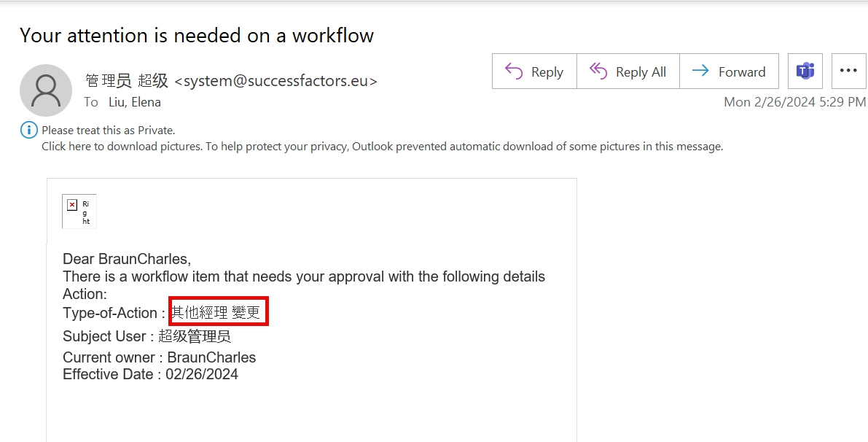Click the blocked image placeholder
This screenshot has width=868, height=442.
pyautogui.click(x=79, y=211)
